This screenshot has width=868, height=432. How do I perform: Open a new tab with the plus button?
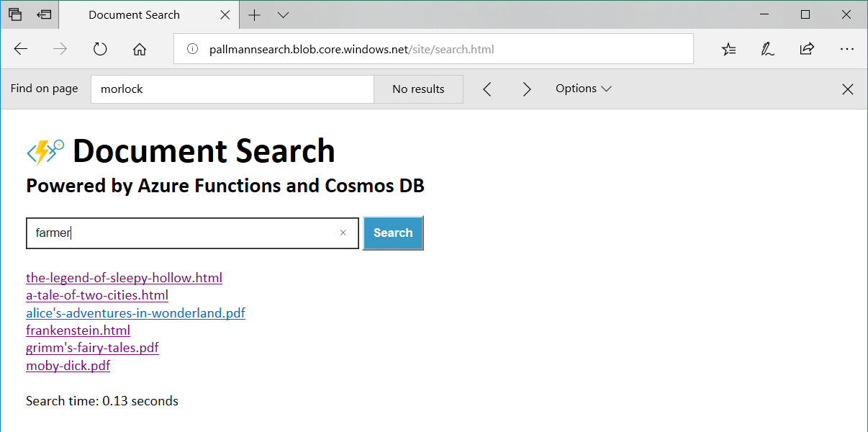(x=255, y=14)
